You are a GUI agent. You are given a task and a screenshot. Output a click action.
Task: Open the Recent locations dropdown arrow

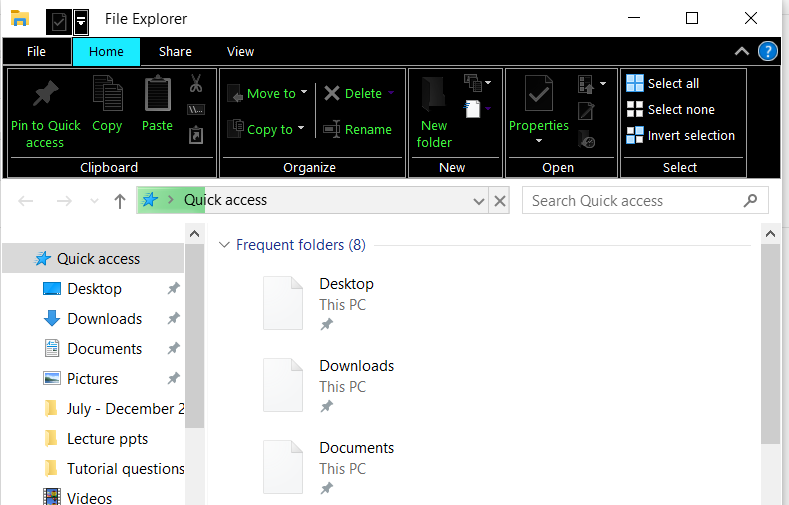tap(94, 201)
